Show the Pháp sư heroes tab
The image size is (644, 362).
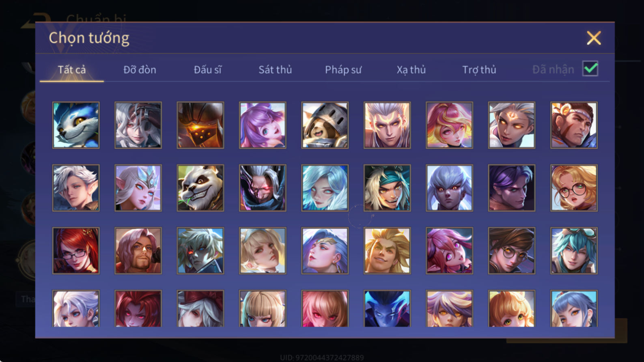tap(343, 70)
